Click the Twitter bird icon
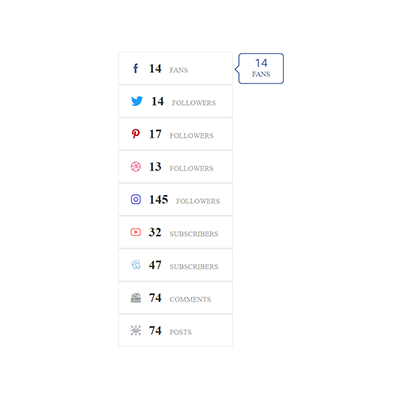400x400 pixels. click(x=137, y=101)
